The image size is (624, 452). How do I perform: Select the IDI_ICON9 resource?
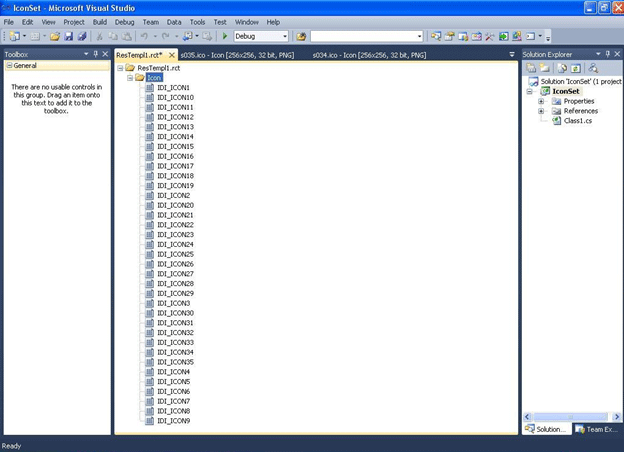point(174,421)
